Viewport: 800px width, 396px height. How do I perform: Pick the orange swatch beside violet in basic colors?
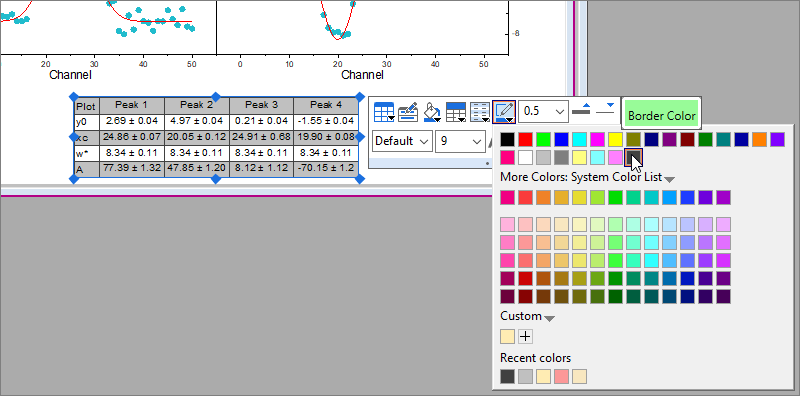click(759, 139)
